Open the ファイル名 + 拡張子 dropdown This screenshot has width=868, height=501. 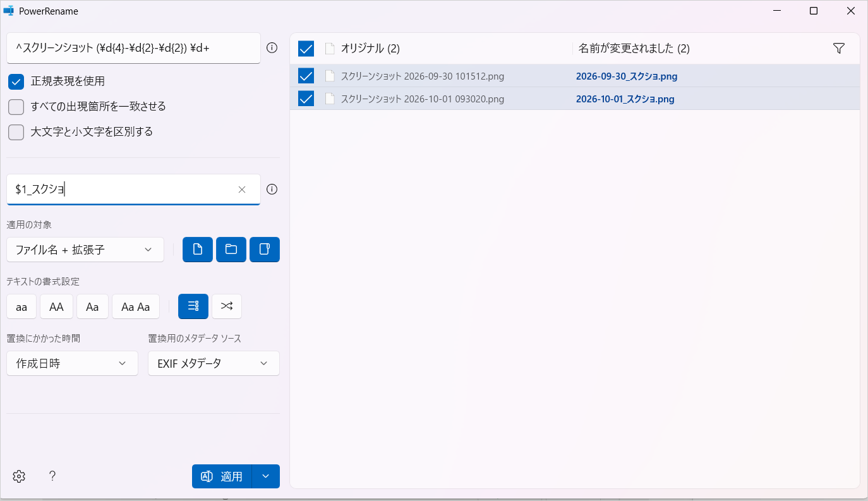pyautogui.click(x=85, y=250)
